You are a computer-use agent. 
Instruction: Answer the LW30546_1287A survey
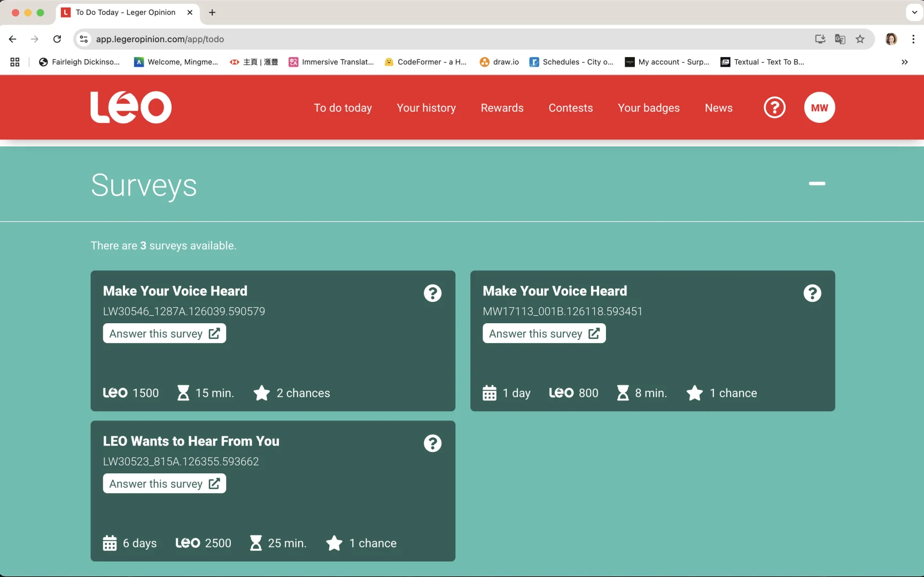point(165,333)
